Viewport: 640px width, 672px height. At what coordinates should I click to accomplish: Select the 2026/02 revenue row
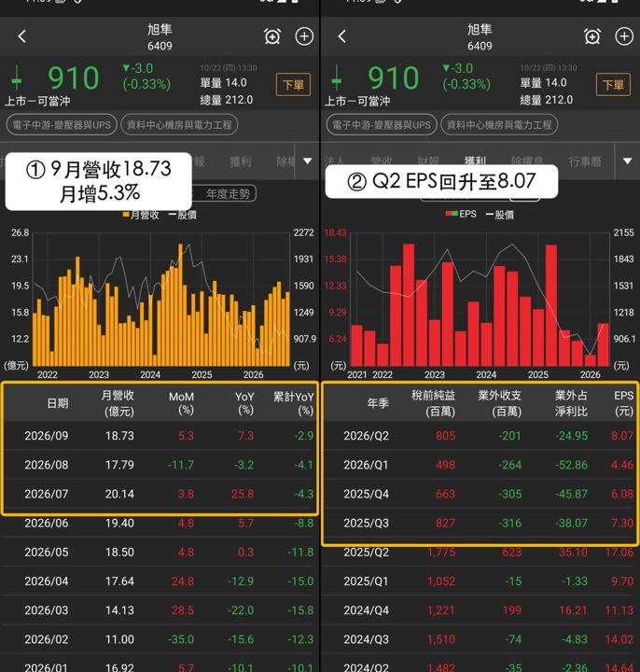(x=160, y=639)
